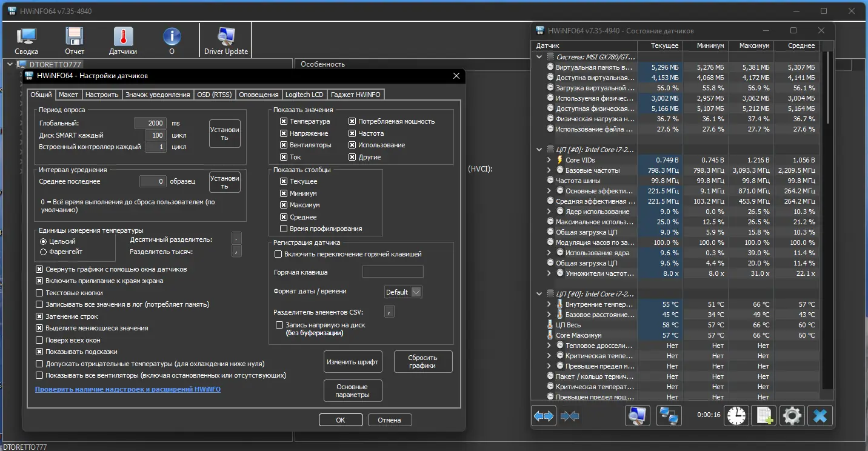Click the blue X icon to close sensors

820,416
